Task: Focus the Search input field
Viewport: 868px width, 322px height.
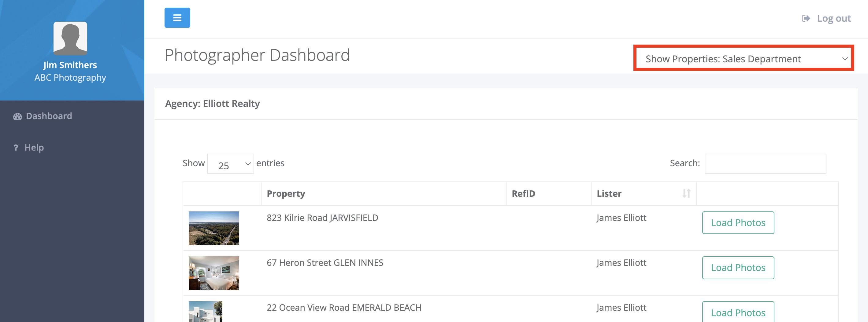Action: tap(765, 164)
